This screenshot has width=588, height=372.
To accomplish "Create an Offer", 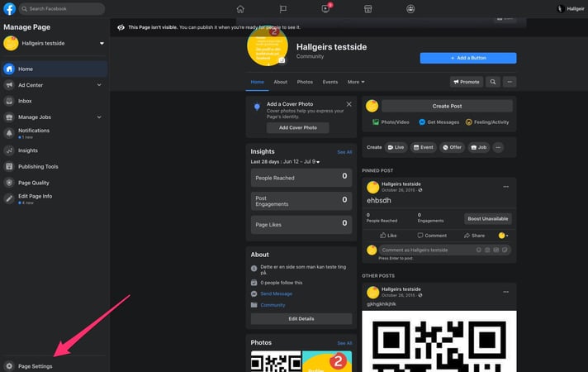I will click(x=452, y=147).
